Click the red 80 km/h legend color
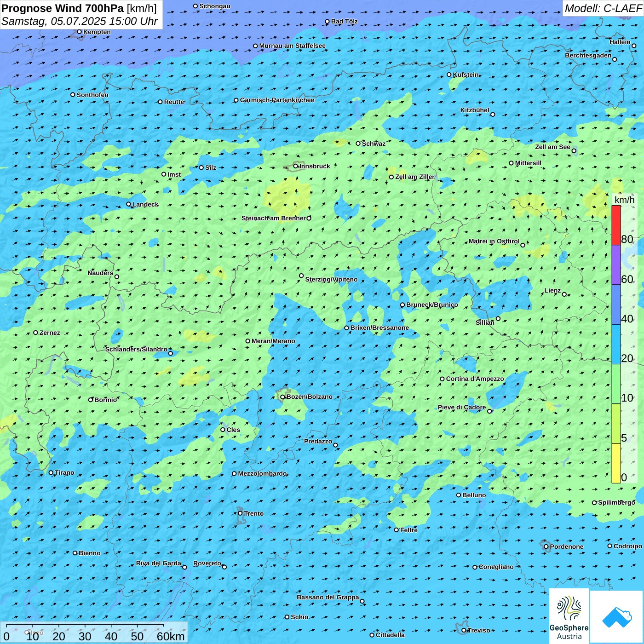This screenshot has height=644, width=644. click(616, 225)
